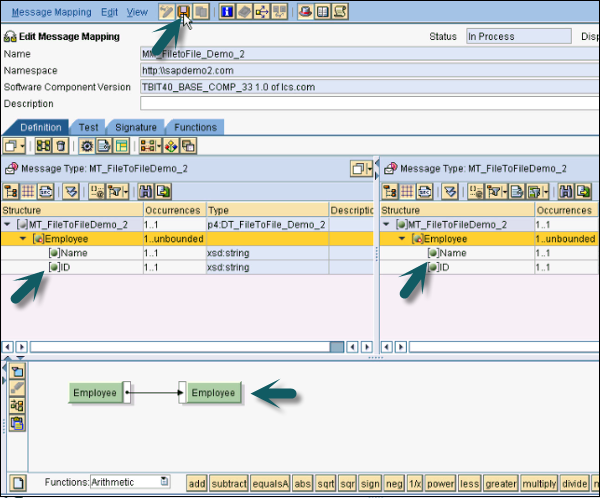Screen dimensions: 600x498
Task: Switch to the Signature tab
Action: [x=136, y=127]
